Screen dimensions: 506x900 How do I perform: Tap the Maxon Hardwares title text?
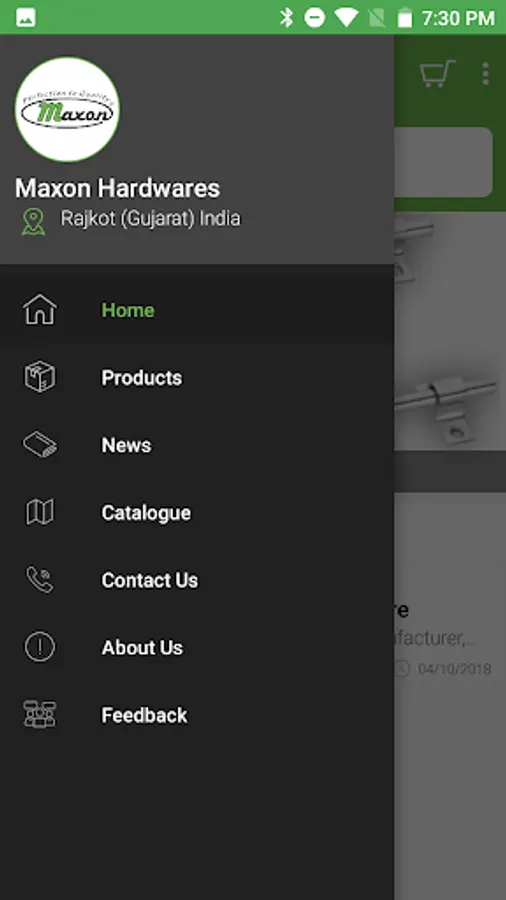pos(118,188)
